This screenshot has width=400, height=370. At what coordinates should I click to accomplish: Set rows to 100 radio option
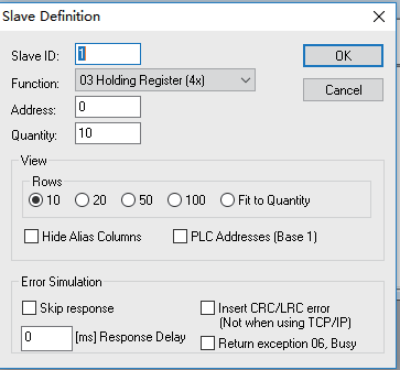tap(174, 200)
